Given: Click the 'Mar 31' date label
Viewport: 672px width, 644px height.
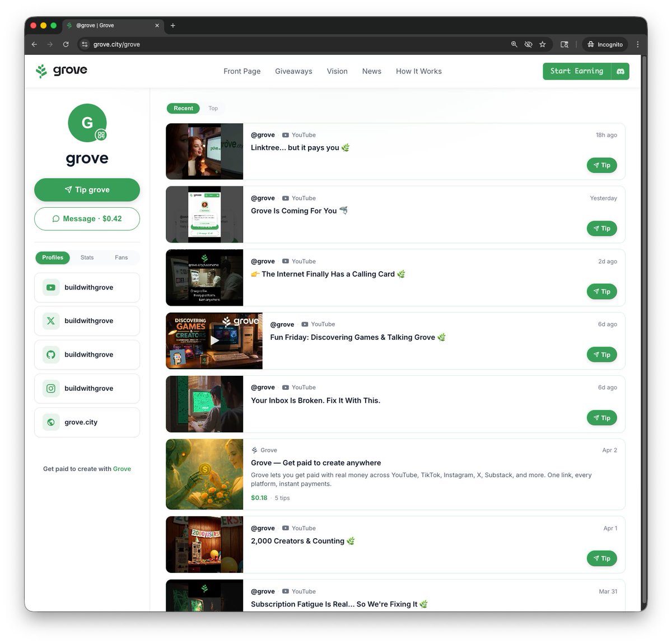Looking at the screenshot, I should tap(608, 591).
